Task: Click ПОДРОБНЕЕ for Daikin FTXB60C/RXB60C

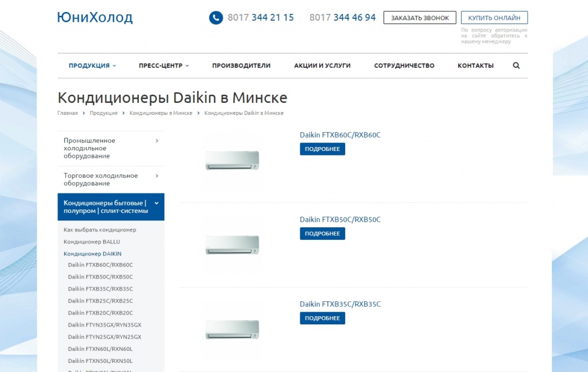Action: pyautogui.click(x=323, y=149)
